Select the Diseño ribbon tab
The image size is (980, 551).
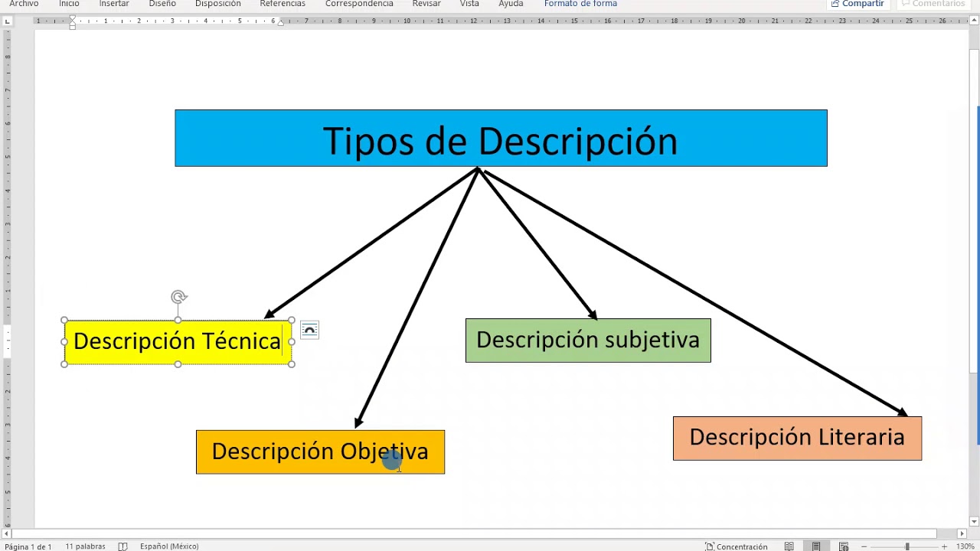pos(162,4)
